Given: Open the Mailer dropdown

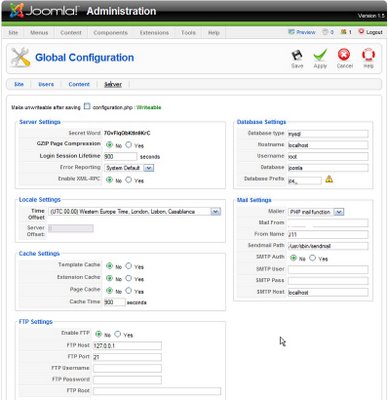Looking at the screenshot, I should tap(316, 212).
